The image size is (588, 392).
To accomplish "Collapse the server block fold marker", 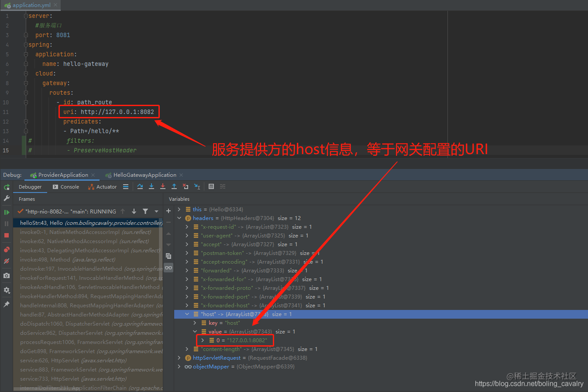I will 26,16.
